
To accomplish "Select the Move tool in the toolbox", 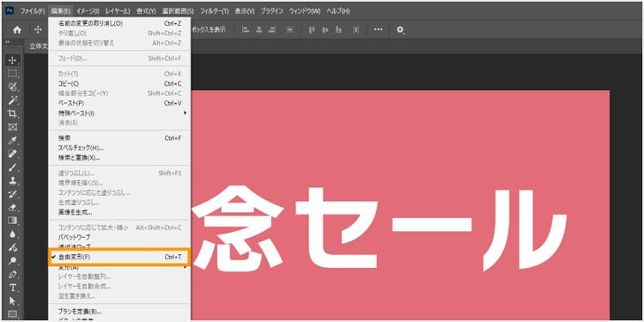I will (13, 60).
